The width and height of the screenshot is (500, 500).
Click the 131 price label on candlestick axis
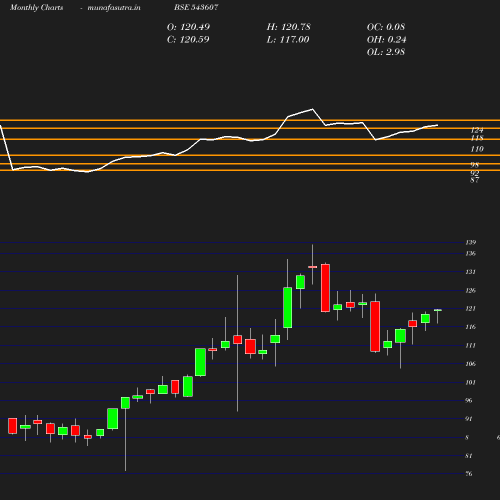click(x=471, y=272)
